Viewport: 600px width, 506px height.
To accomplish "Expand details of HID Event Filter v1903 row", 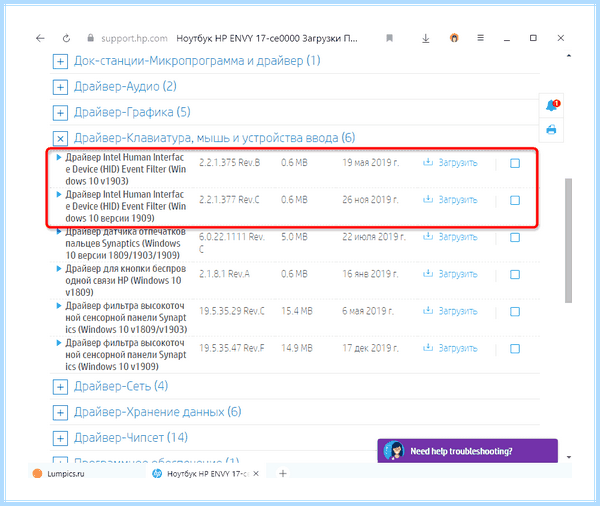I will [x=59, y=157].
